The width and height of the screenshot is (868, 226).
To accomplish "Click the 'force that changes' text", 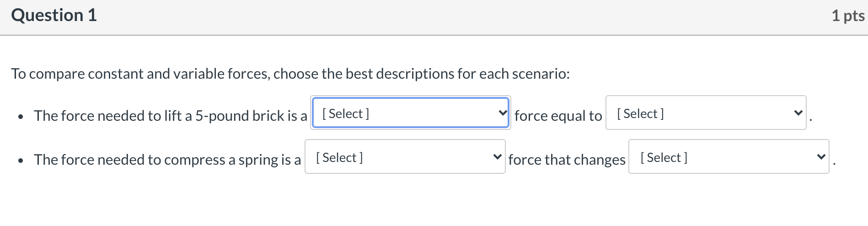I will (x=567, y=160).
